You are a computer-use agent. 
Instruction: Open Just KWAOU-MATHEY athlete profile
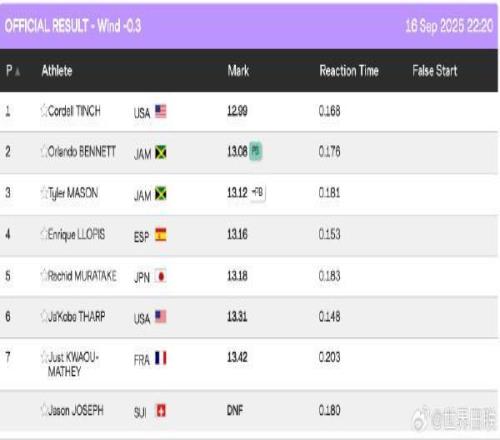click(x=73, y=364)
